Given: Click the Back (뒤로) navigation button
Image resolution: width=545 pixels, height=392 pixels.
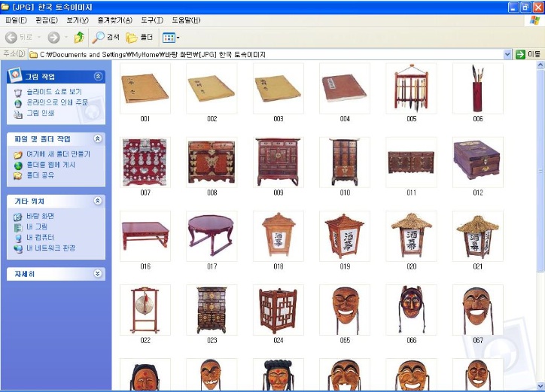Looking at the screenshot, I should pos(19,37).
